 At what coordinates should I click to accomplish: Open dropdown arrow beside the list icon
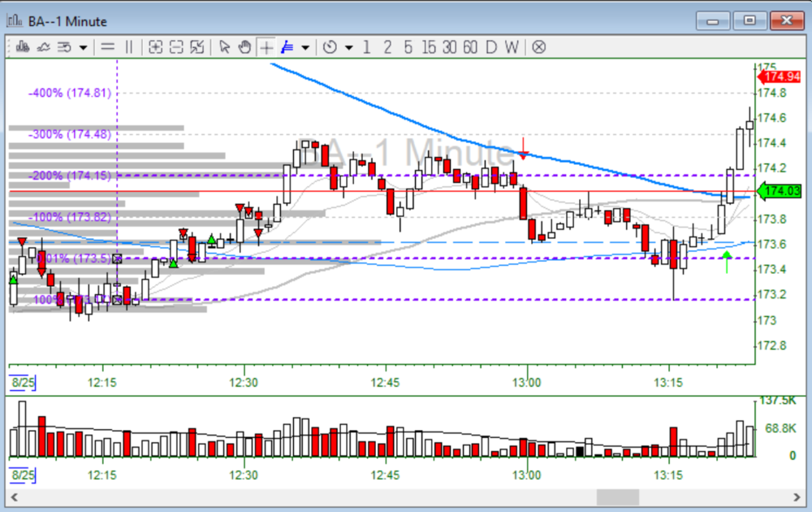pos(83,48)
